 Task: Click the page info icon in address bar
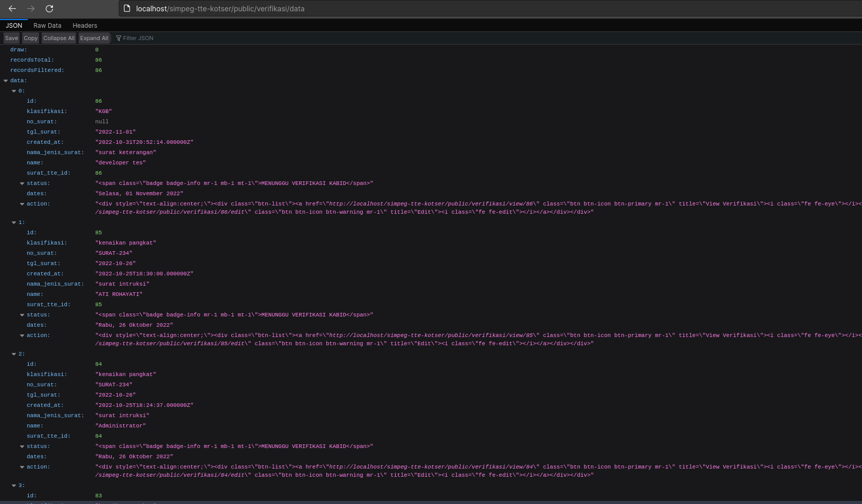tap(127, 8)
